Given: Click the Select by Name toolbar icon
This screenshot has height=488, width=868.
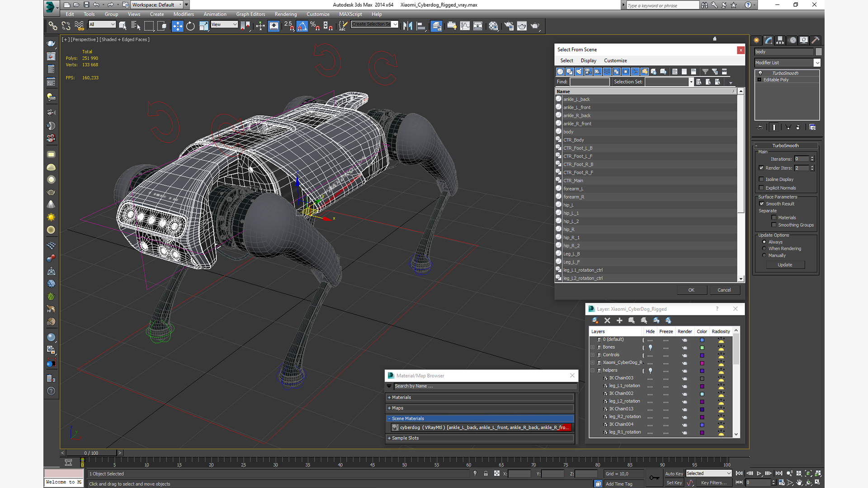Looking at the screenshot, I should tap(135, 26).
